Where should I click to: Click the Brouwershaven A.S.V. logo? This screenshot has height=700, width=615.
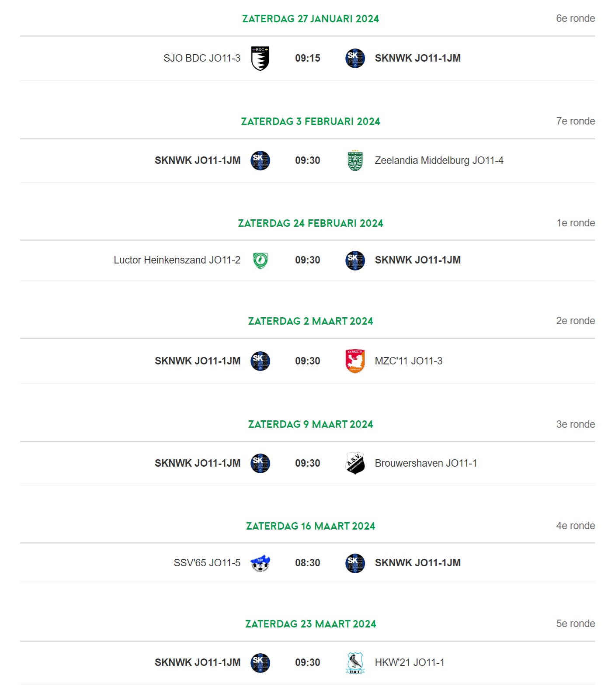point(355,463)
